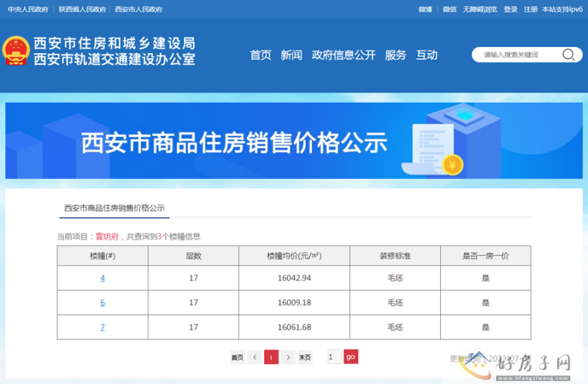Click the 登录 link
Viewport: 588px width, 384px height.
[x=510, y=10]
